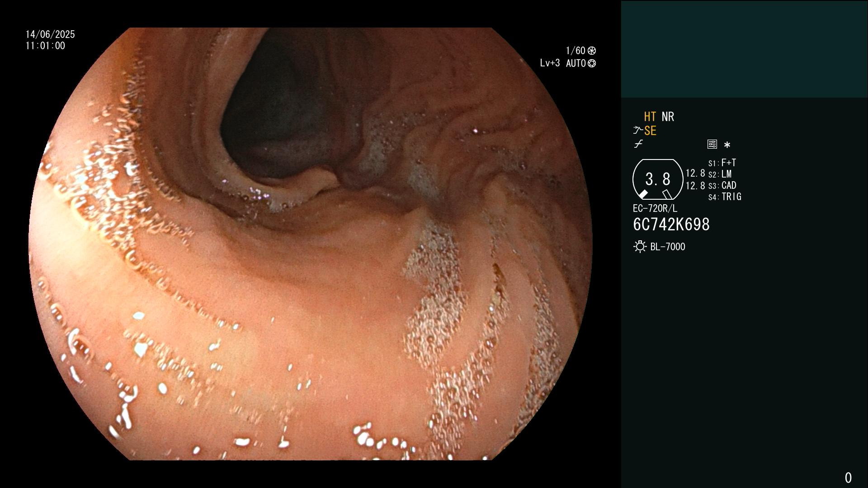Click the light source lamp icon
This screenshot has width=868, height=488.
640,247
